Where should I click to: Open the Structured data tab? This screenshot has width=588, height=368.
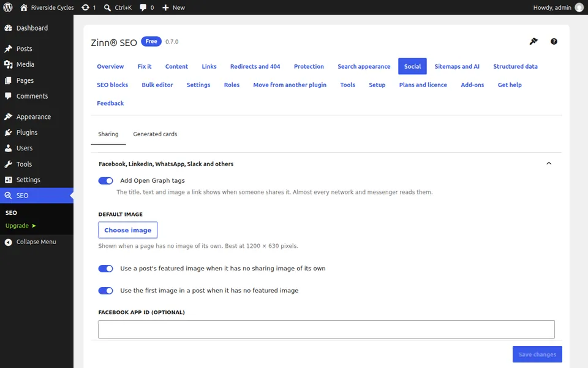[515, 66]
